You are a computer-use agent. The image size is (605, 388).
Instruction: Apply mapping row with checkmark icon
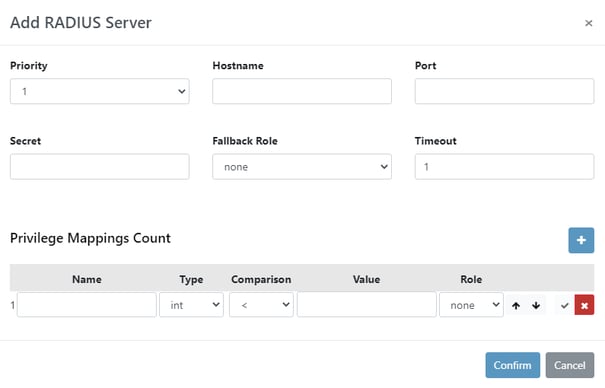tap(564, 305)
